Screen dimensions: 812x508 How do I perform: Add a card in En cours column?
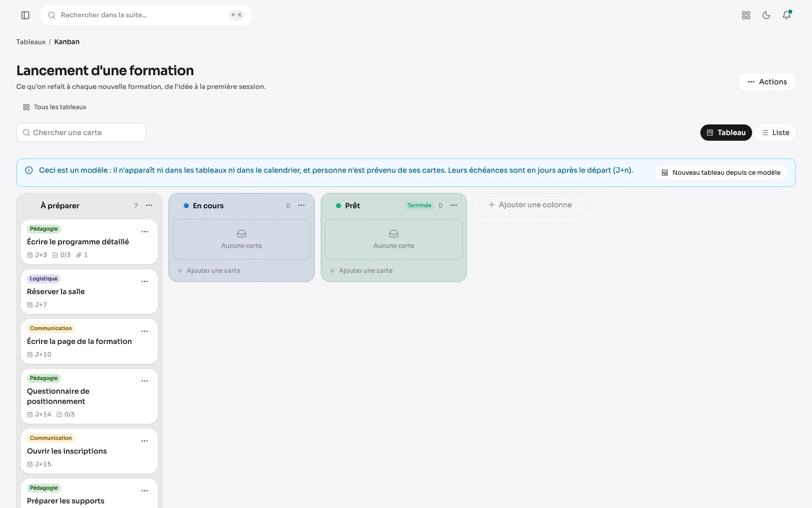(209, 271)
